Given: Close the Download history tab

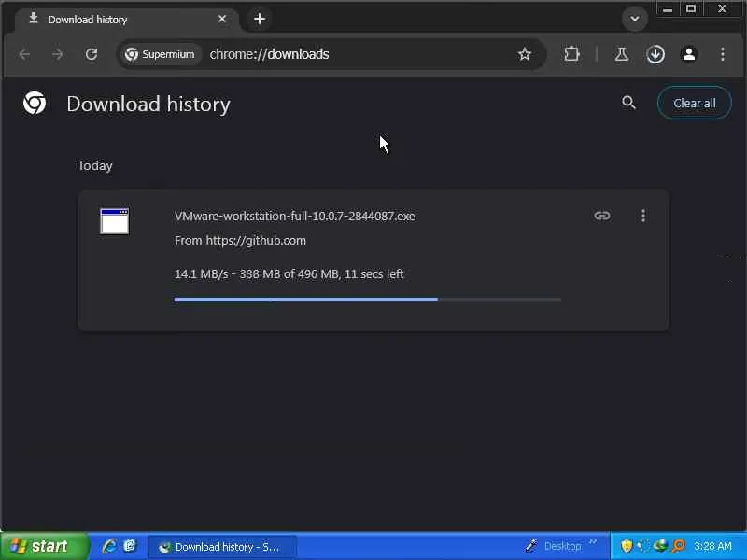Looking at the screenshot, I should (222, 19).
